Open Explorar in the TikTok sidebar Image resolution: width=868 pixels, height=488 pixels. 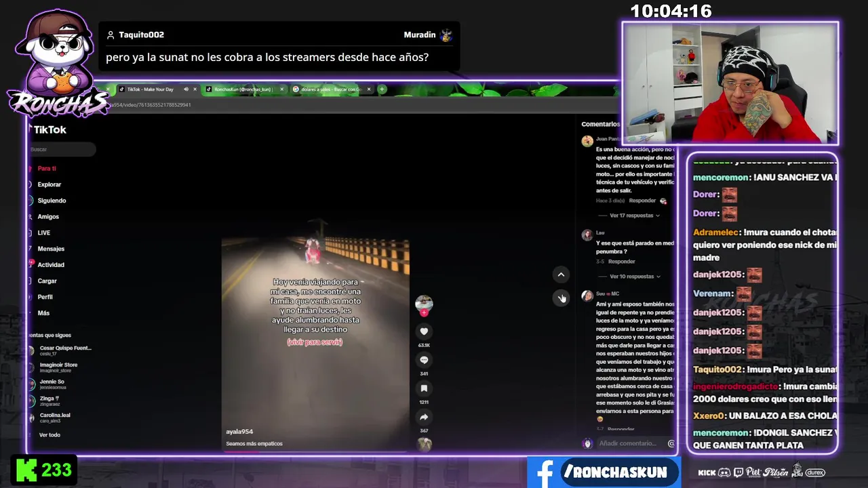point(50,184)
